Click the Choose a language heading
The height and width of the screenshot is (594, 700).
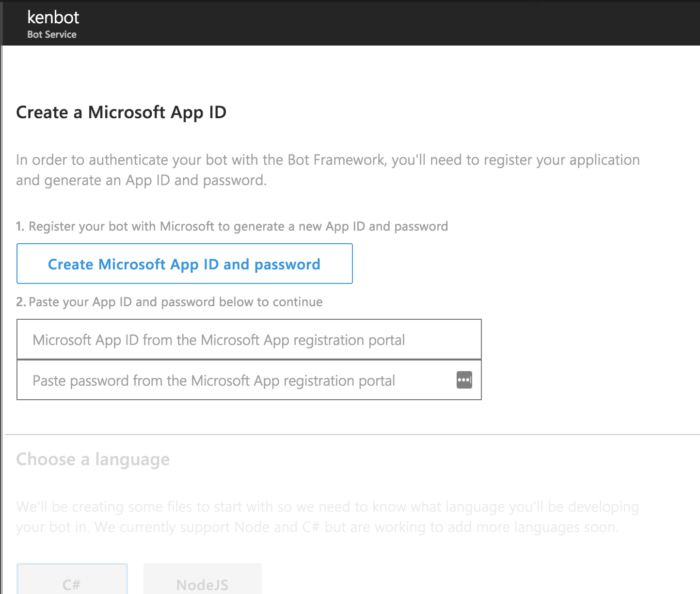coord(93,459)
